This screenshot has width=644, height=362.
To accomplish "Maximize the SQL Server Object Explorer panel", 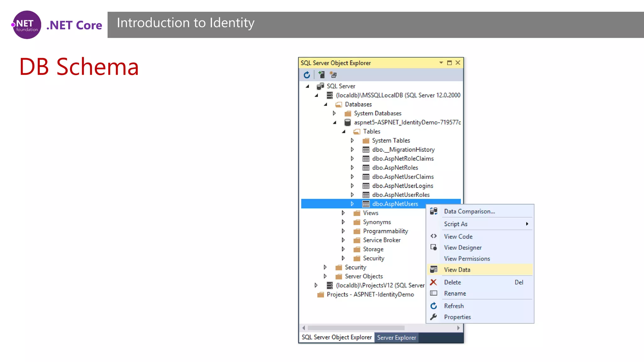I will (449, 63).
